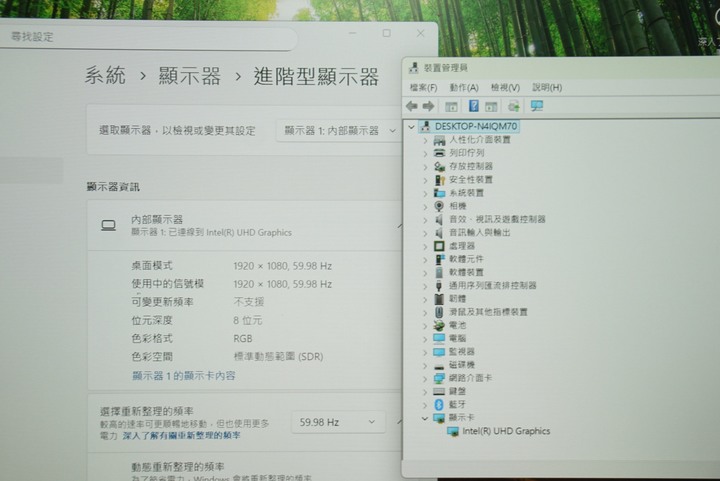
Task: Scan for hardware changes monitor icon
Action: click(x=537, y=106)
